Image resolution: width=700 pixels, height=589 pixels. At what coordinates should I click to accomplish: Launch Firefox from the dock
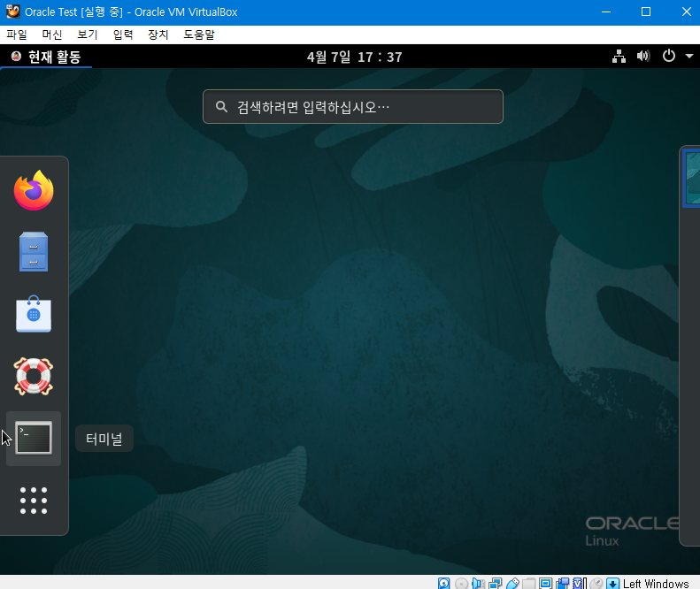pos(34,190)
